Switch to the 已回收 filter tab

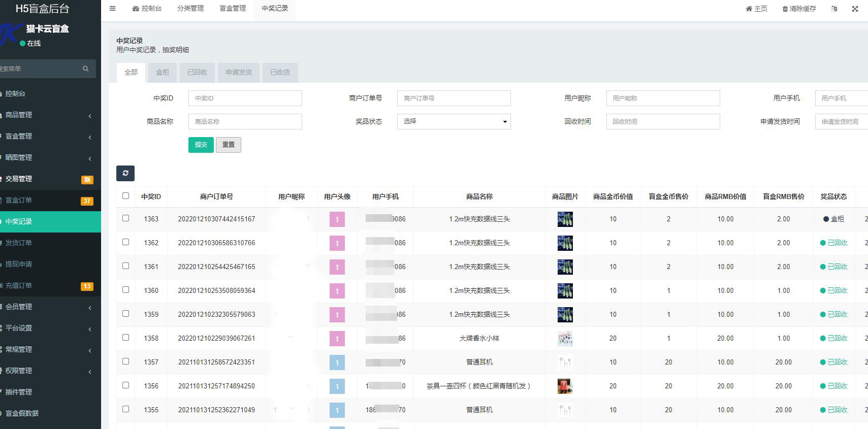[197, 73]
